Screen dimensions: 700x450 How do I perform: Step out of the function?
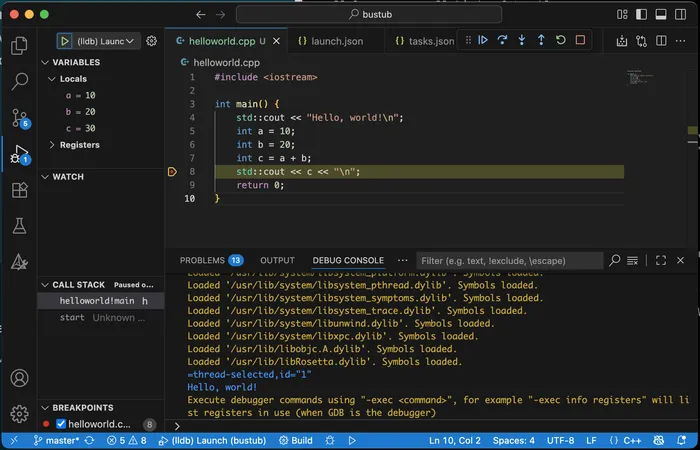point(541,40)
